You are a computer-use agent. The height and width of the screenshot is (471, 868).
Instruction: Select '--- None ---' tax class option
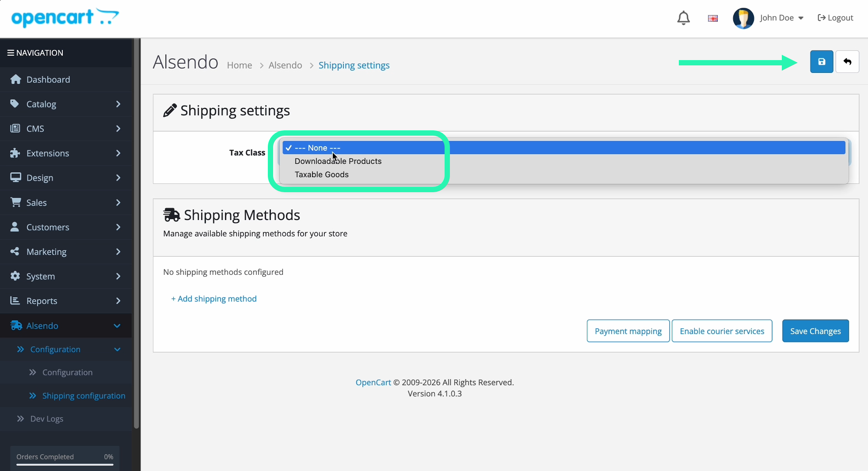(564, 148)
